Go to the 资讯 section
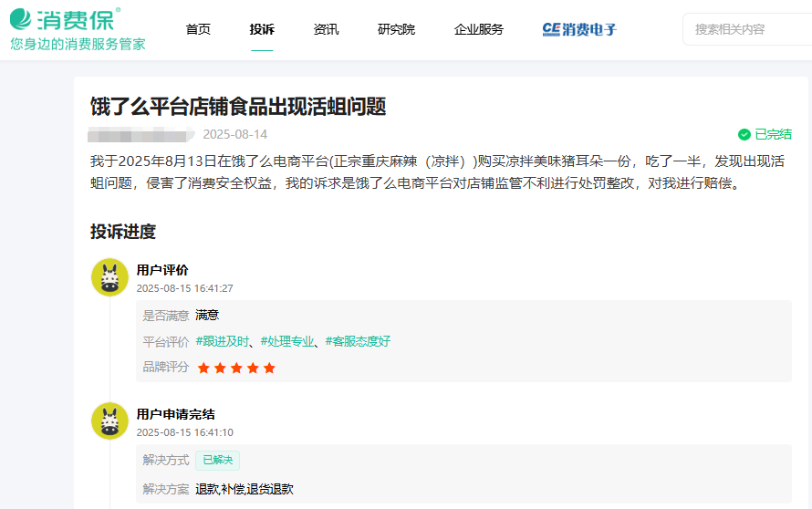The width and height of the screenshot is (812, 509). [327, 29]
